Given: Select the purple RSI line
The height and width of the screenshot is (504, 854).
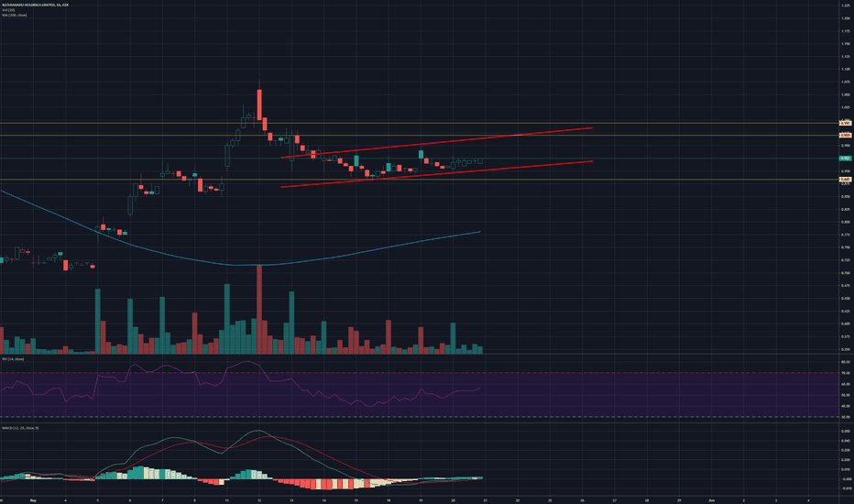Looking at the screenshot, I should (240, 384).
